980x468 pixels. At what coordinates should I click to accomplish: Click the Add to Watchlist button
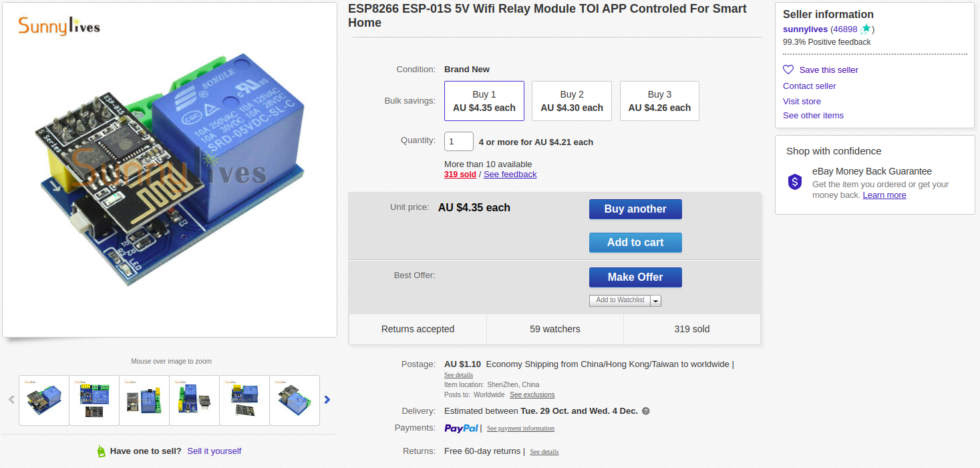coord(620,300)
